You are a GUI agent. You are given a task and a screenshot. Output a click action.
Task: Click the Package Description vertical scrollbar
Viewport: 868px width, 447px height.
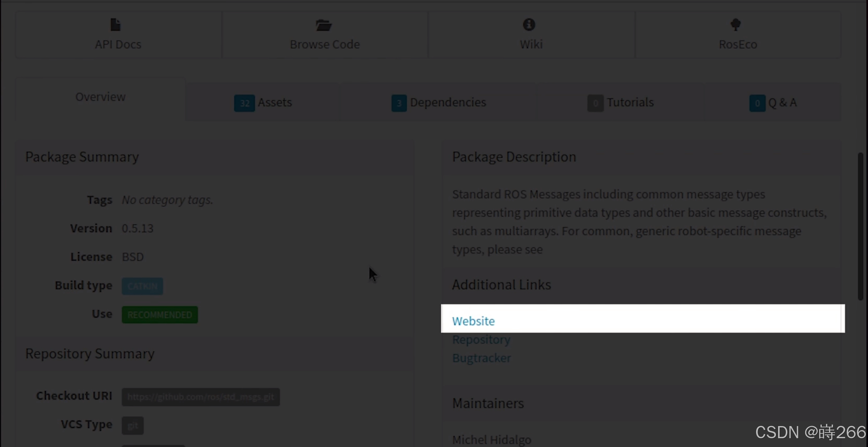coord(860,226)
